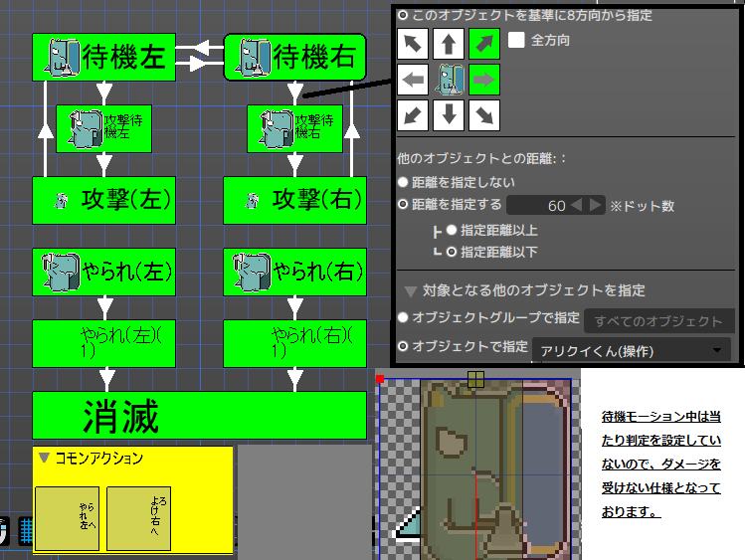Image resolution: width=745 pixels, height=560 pixels.
Task: Choose オブジェクトで指定 option
Action: tap(403, 346)
